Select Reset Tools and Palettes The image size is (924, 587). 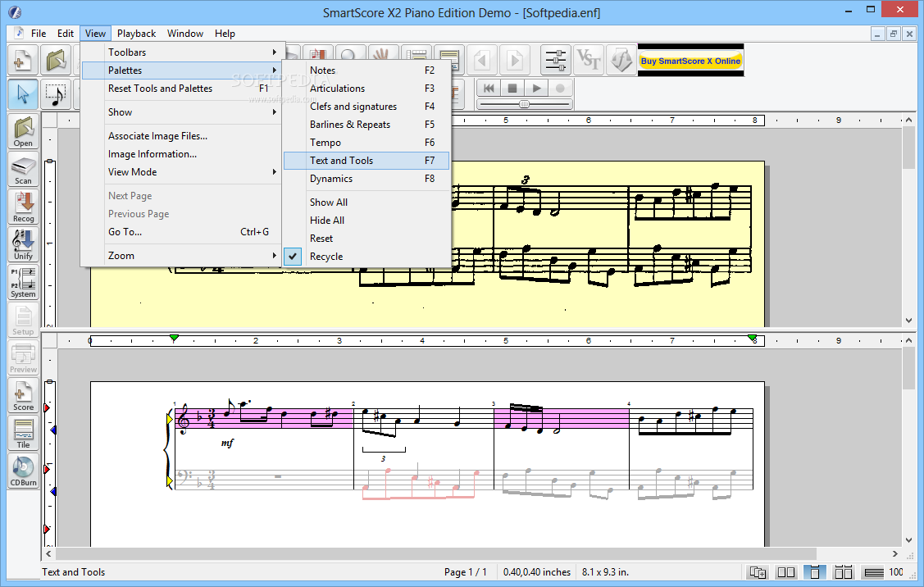click(183, 89)
